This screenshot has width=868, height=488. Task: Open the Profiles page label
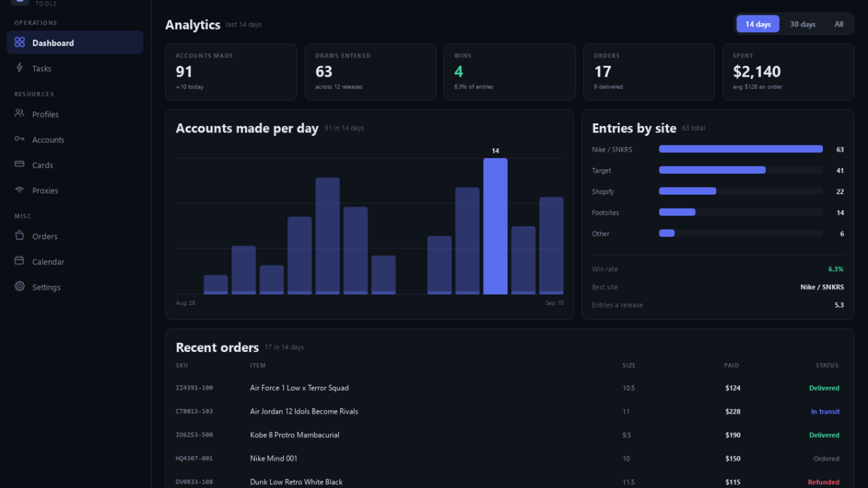click(x=45, y=114)
